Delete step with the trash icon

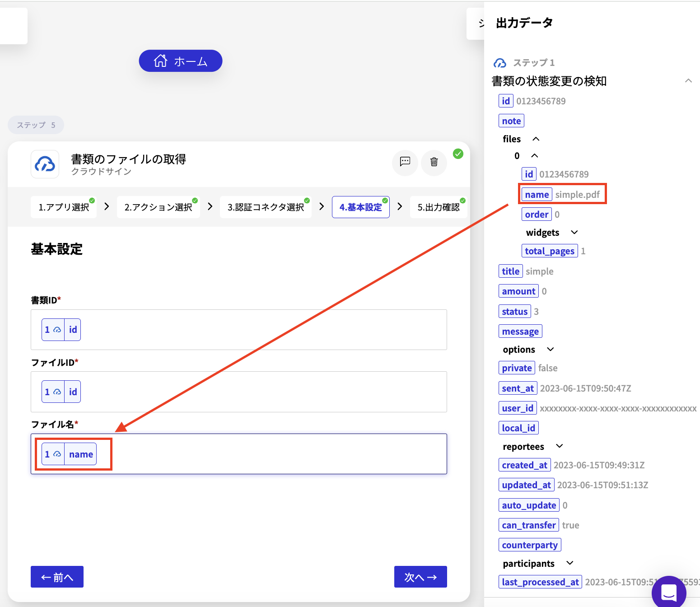(434, 162)
